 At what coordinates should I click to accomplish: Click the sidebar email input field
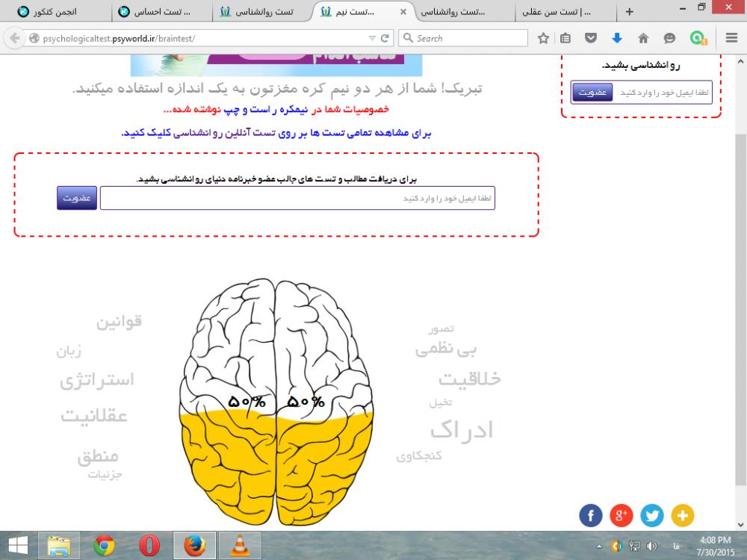click(x=663, y=93)
